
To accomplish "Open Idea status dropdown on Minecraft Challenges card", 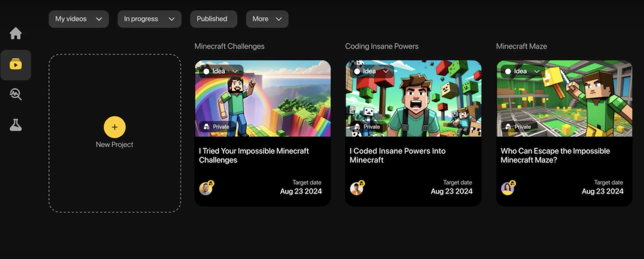I will [x=221, y=71].
